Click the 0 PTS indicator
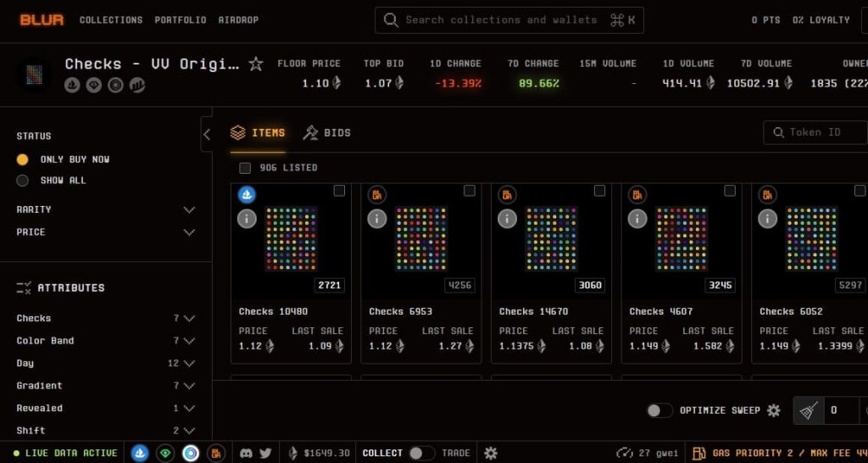Viewport: 868px width, 463px height. (765, 20)
